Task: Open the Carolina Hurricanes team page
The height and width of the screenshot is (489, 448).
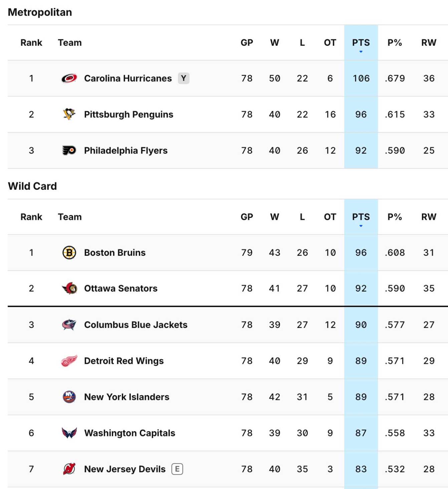Action: pyautogui.click(x=128, y=78)
